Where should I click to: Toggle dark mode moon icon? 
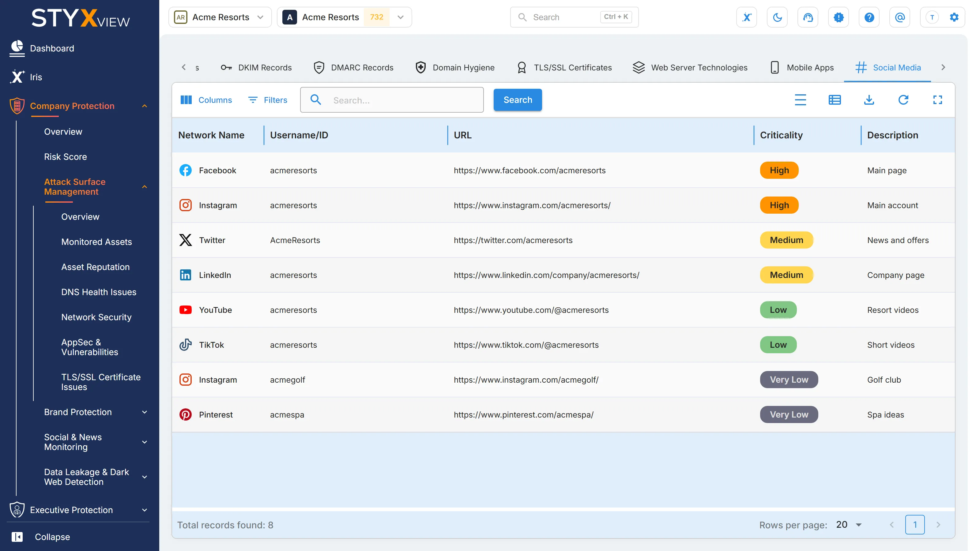coord(777,17)
